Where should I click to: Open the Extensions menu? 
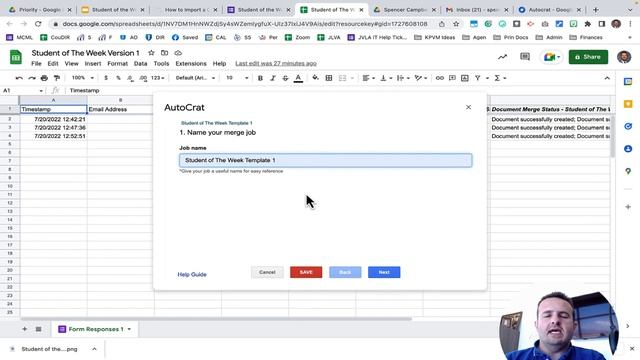point(191,64)
